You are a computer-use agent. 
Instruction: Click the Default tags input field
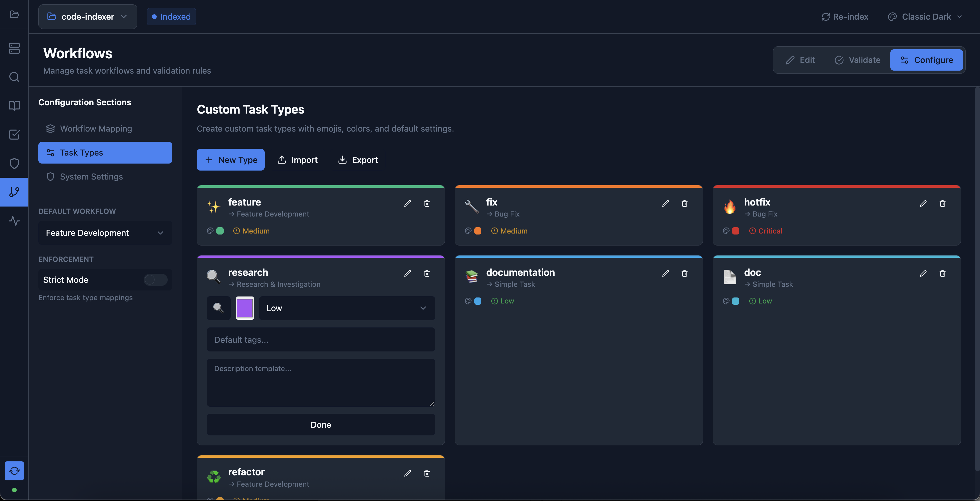pos(320,339)
